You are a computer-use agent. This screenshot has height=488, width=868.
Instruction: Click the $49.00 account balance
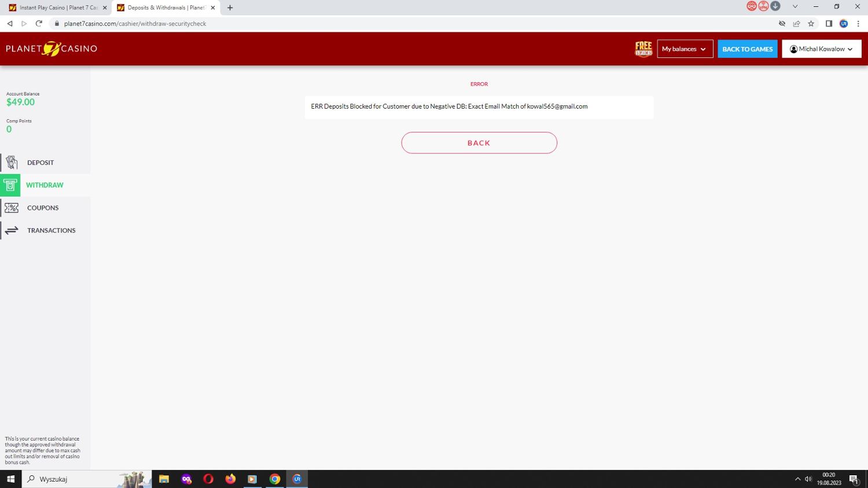click(x=20, y=102)
